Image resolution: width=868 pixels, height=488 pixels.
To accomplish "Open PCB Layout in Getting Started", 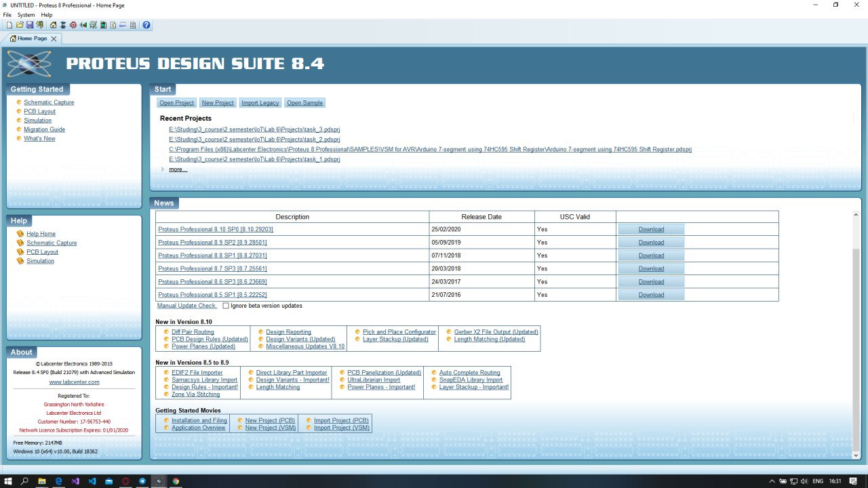I will click(x=39, y=111).
